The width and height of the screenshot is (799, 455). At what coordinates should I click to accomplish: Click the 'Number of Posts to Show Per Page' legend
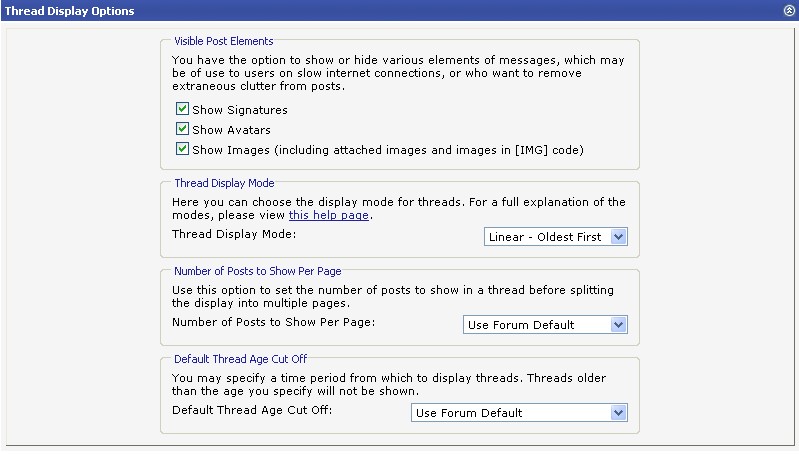258,271
